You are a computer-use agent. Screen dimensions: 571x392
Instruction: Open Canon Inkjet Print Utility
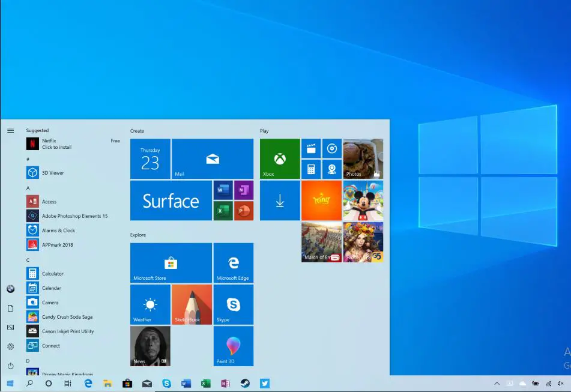tap(73, 331)
